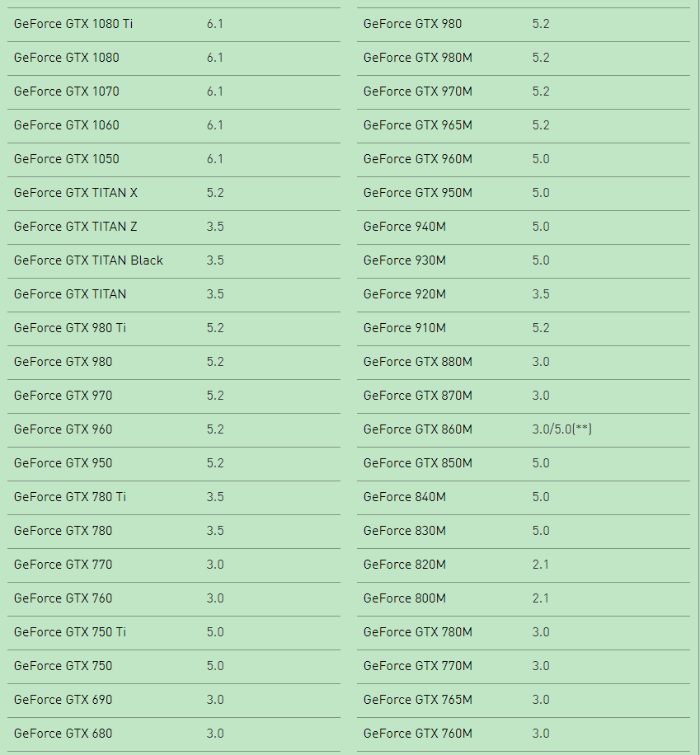Select the GeForce 820M text
This screenshot has width=700, height=755.
click(405, 565)
